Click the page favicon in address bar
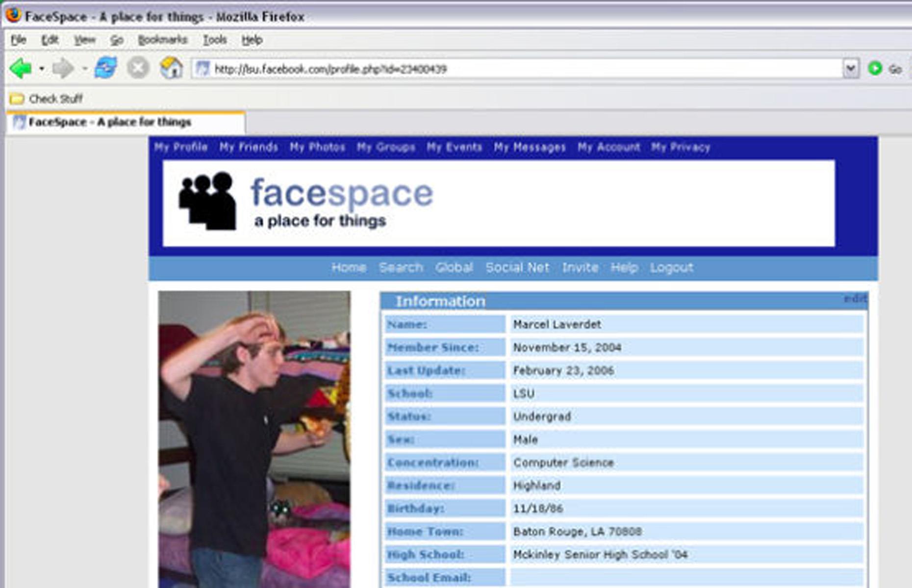 pyautogui.click(x=203, y=69)
